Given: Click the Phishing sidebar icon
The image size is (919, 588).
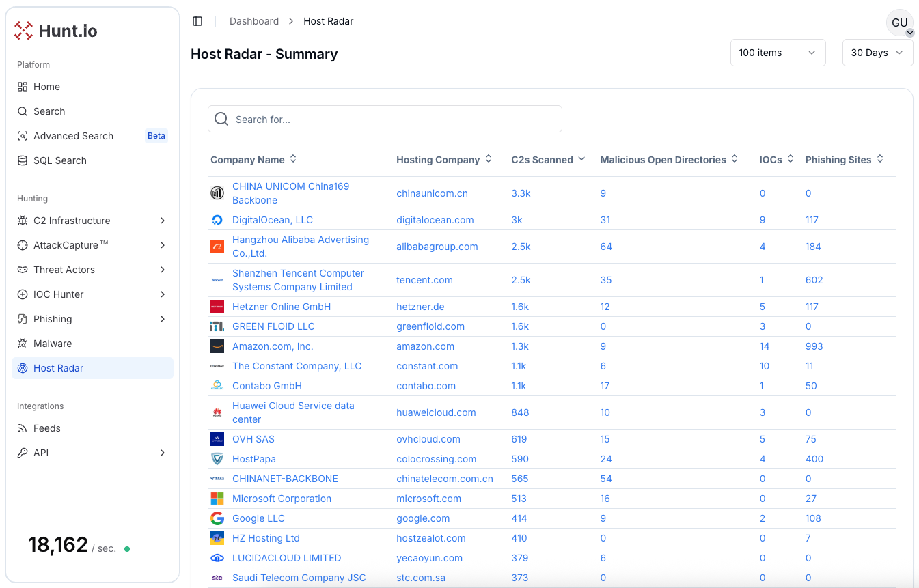Looking at the screenshot, I should tap(23, 319).
